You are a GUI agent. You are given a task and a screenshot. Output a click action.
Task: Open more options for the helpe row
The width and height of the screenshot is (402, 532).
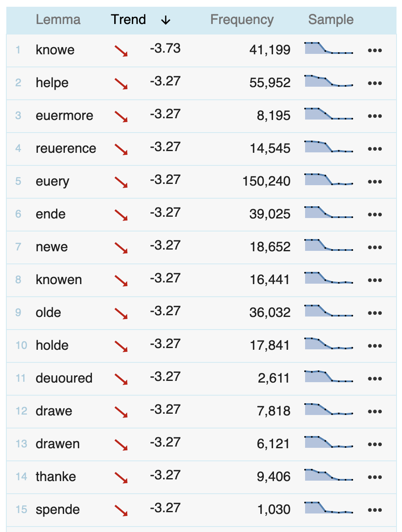pos(375,83)
